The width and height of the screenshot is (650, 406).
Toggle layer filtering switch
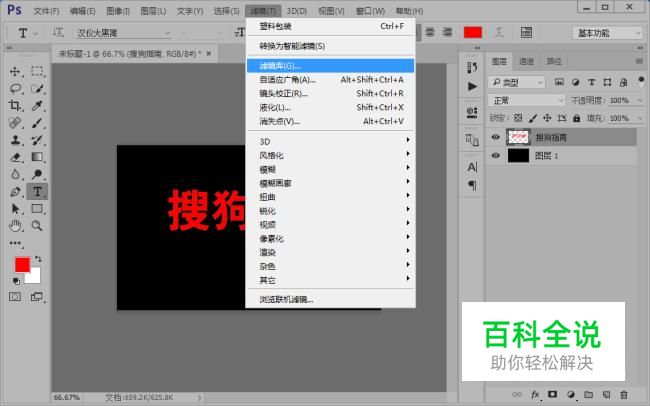point(641,81)
